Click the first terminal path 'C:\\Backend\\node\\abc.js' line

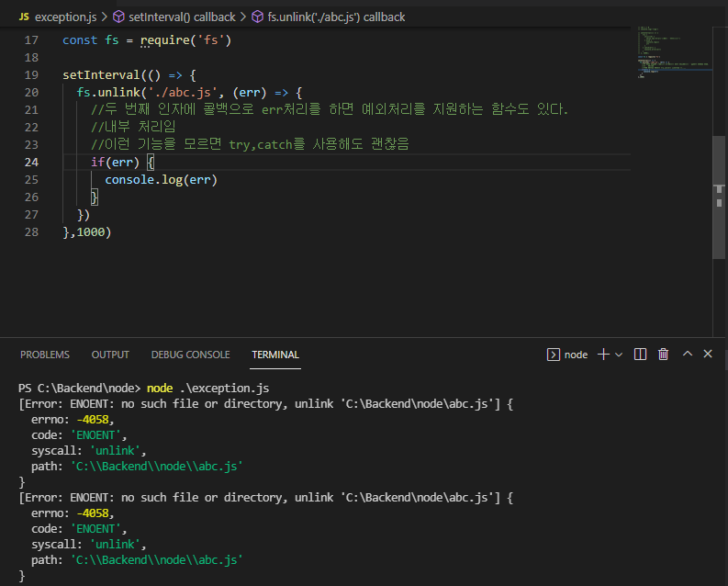[x=137, y=467]
